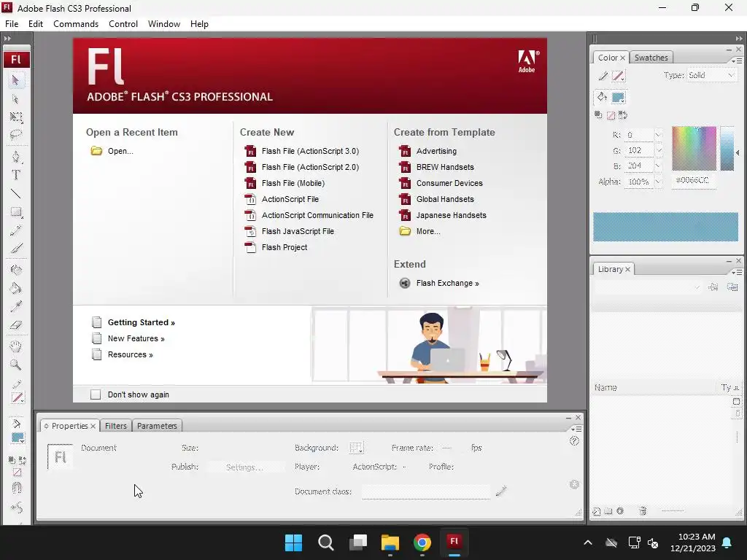Click the New Symbol icon in Library panel
This screenshot has width=747, height=560.
(x=597, y=511)
